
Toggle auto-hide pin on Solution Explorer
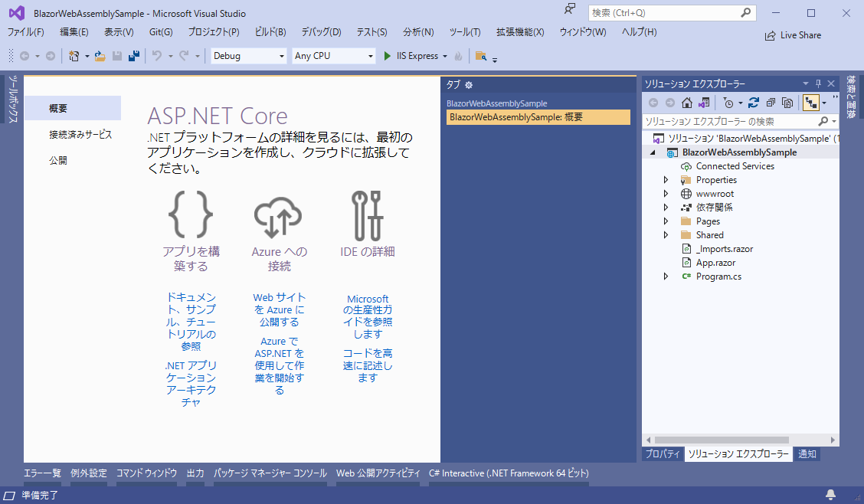(818, 83)
